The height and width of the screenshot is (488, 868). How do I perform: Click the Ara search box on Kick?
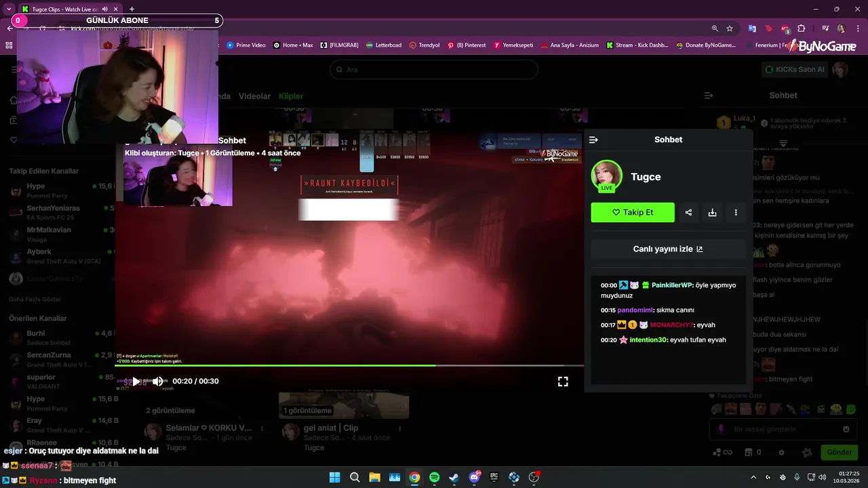pyautogui.click(x=434, y=69)
